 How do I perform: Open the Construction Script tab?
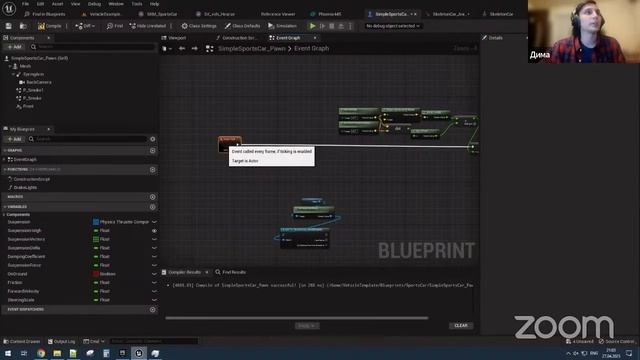[x=237, y=38]
